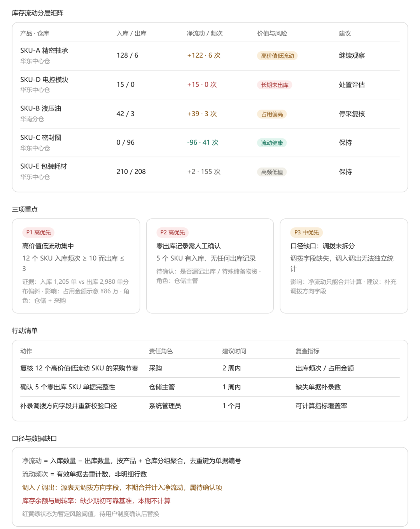
Task: Click the 处置评估 recommendation
Action: pos(352,84)
